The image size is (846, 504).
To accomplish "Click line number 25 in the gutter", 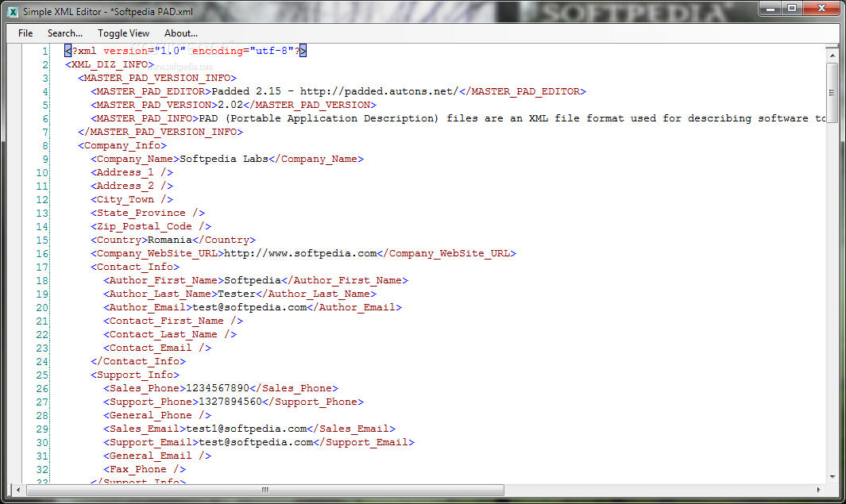I will click(x=42, y=374).
